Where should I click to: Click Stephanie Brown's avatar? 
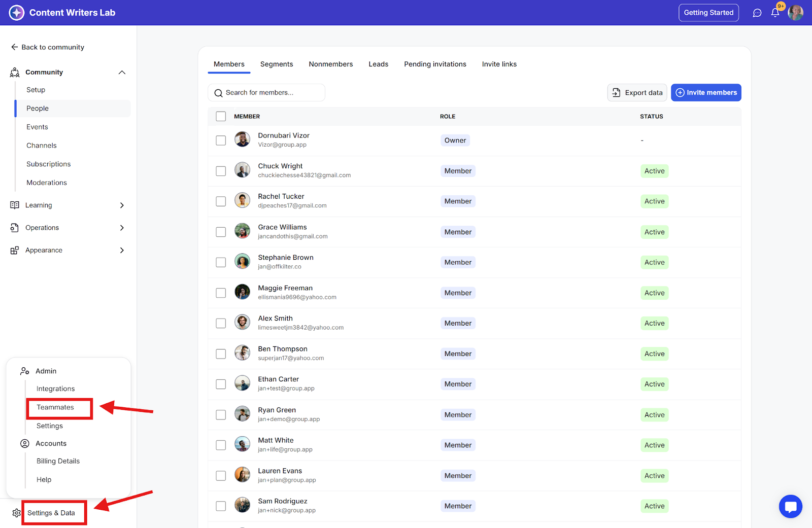[243, 261]
